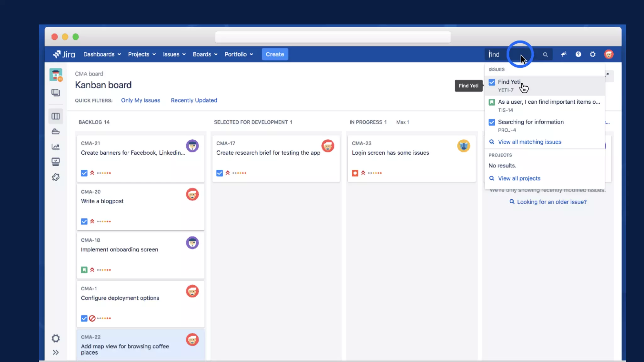The image size is (644, 362).
Task: Click the search magnifier icon
Action: pyautogui.click(x=545, y=55)
